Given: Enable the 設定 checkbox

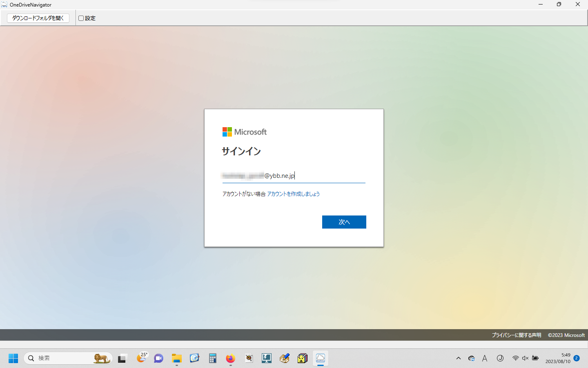Looking at the screenshot, I should [81, 18].
